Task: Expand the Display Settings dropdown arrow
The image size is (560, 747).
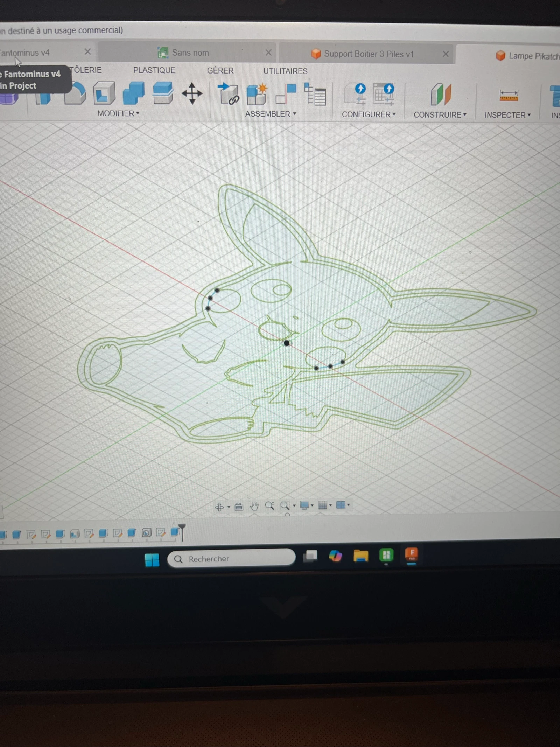Action: point(312,505)
